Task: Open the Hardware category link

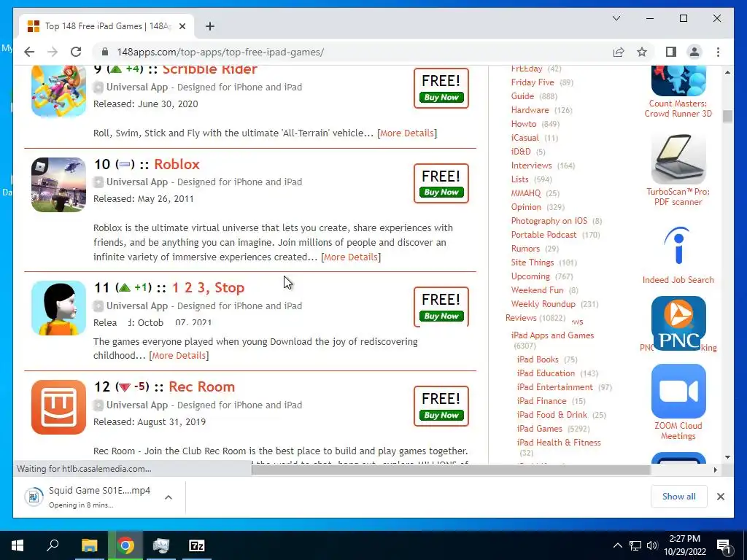Action: tap(530, 110)
